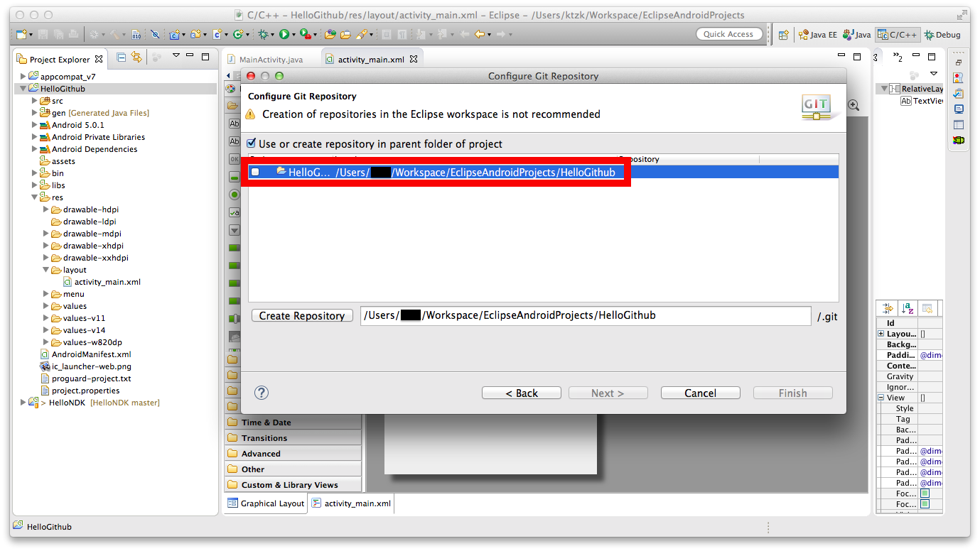Viewport: 980px width, 551px height.
Task: Select 'gen [Generated Java Files]' tree item
Action: coord(95,113)
